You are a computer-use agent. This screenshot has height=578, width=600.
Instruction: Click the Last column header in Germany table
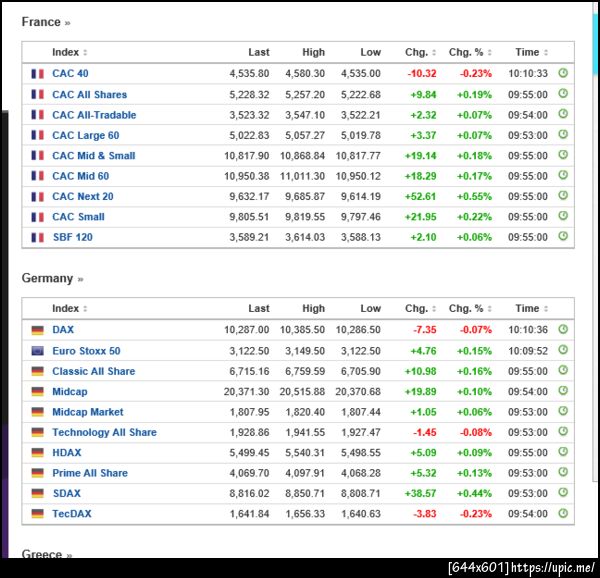click(259, 308)
